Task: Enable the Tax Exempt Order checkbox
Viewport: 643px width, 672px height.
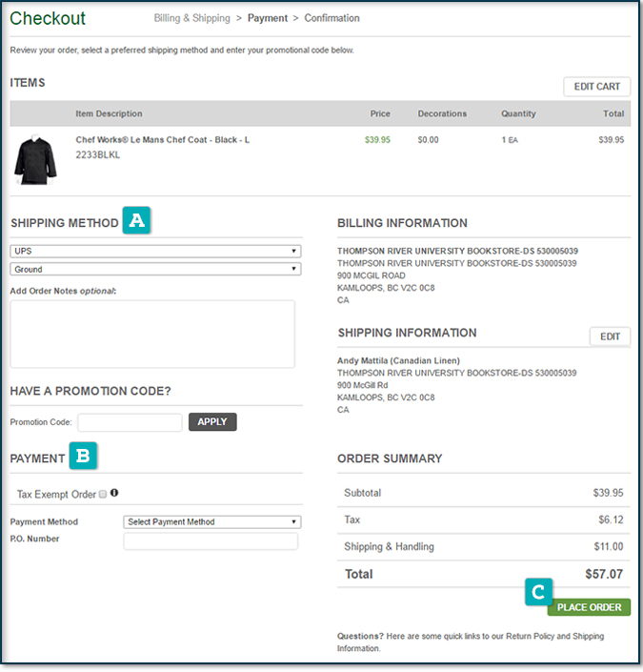Action: click(103, 494)
